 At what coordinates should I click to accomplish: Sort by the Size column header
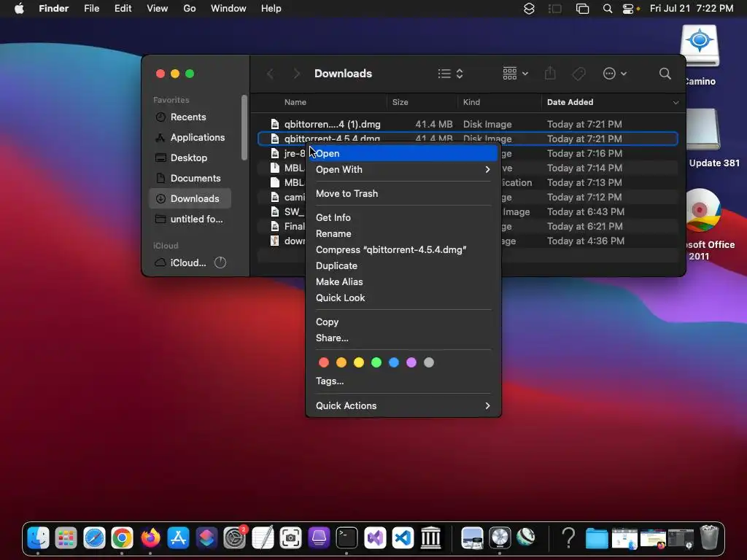pos(400,102)
